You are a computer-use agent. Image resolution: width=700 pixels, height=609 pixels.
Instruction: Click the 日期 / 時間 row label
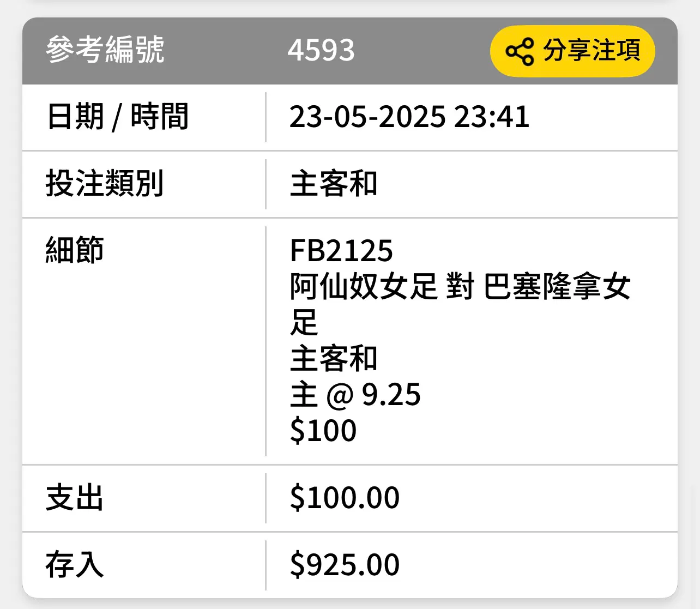tap(117, 117)
